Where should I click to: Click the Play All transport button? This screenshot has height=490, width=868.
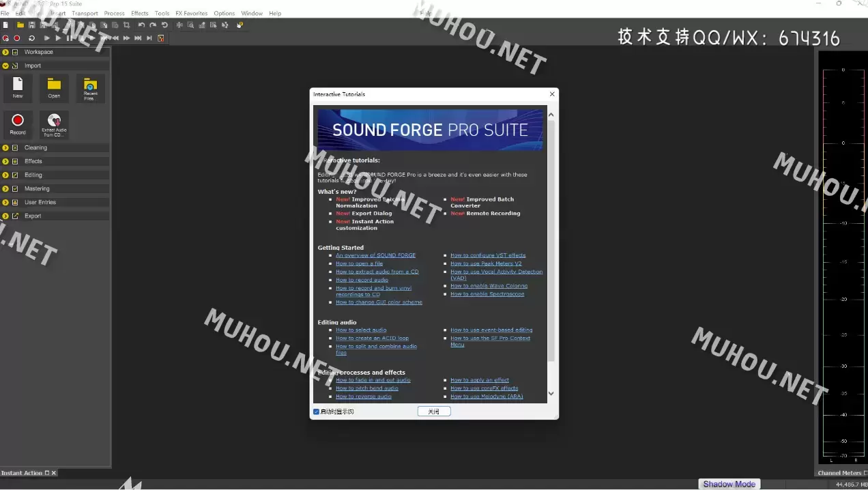point(47,38)
